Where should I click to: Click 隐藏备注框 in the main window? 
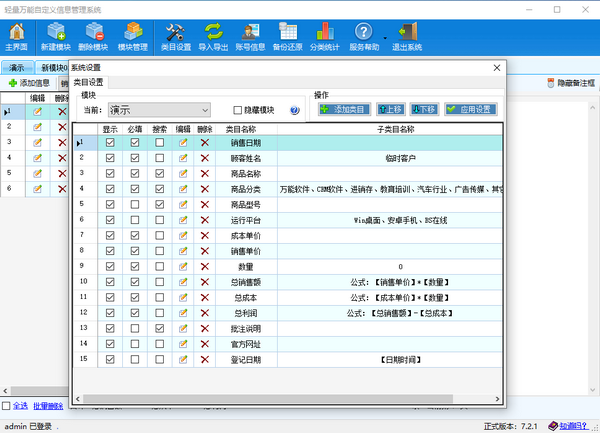(x=571, y=83)
